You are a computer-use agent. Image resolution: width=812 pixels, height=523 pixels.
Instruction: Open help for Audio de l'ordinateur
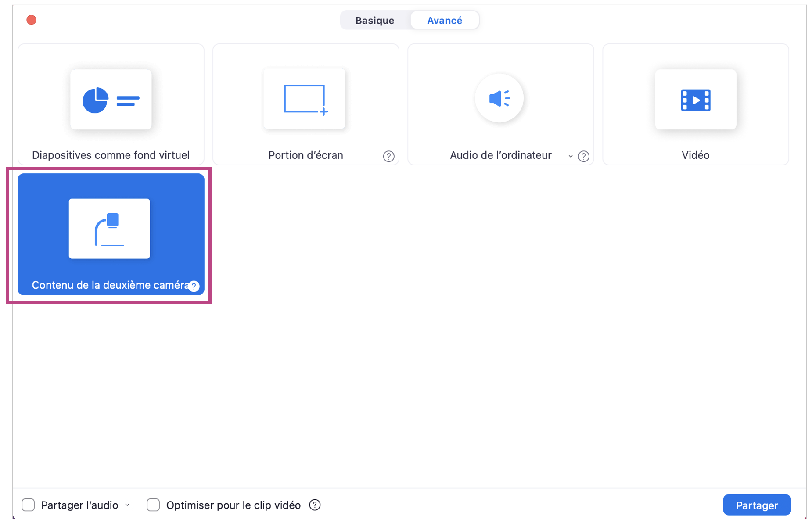tap(583, 156)
